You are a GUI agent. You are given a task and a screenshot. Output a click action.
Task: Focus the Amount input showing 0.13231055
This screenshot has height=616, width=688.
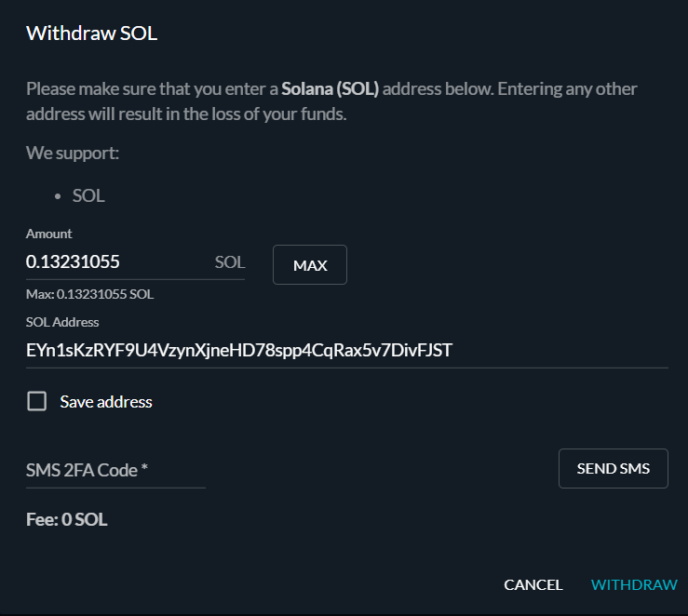118,262
